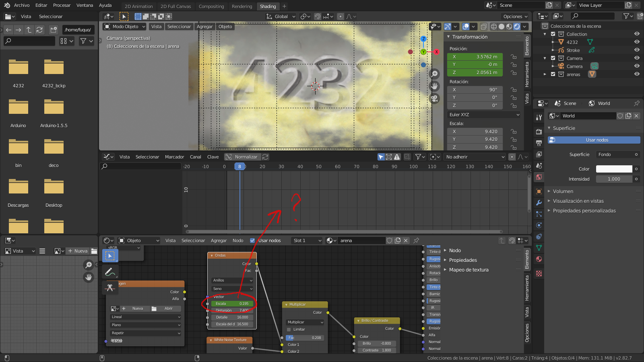The width and height of the screenshot is (644, 362).
Task: Toggle Normalizar in graph editor header
Action: click(x=243, y=157)
